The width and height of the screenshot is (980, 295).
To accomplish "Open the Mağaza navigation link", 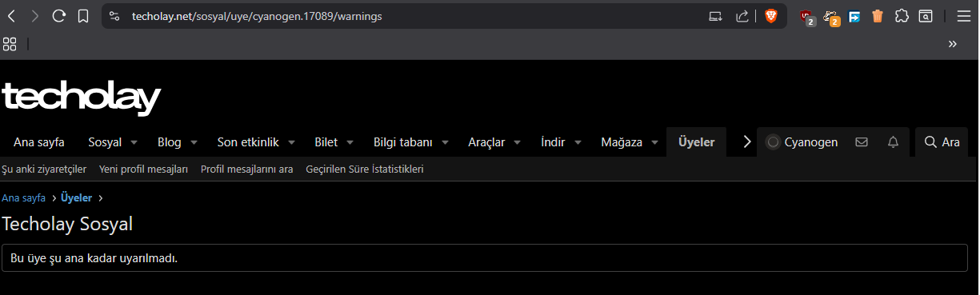I will [x=622, y=142].
